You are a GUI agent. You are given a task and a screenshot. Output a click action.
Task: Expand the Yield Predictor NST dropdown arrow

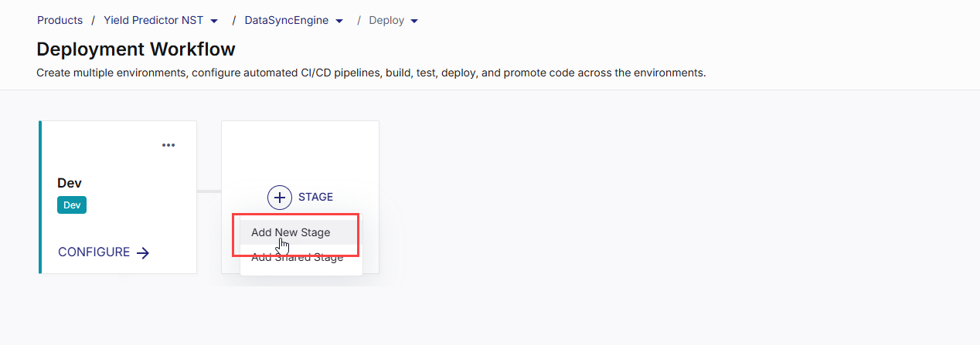(214, 21)
